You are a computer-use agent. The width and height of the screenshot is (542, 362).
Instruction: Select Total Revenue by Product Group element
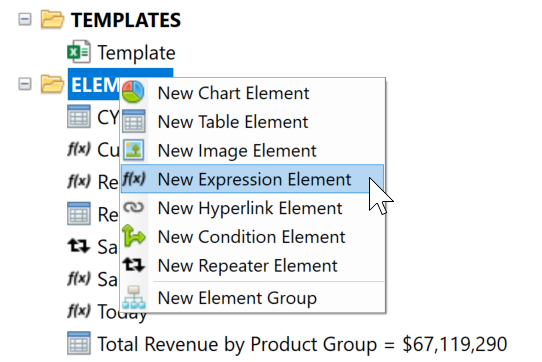coord(302,344)
